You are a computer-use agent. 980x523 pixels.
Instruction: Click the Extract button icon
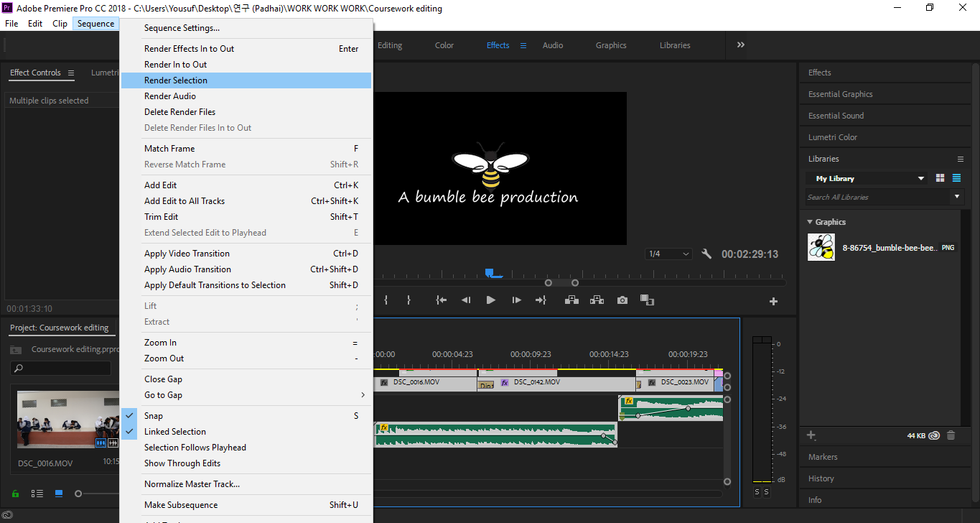[x=597, y=300]
